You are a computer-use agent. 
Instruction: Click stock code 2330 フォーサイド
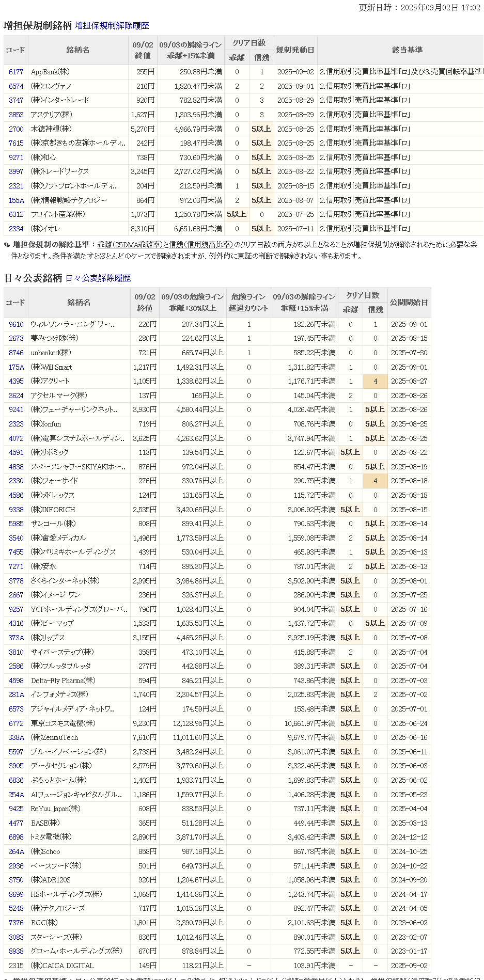(16, 481)
